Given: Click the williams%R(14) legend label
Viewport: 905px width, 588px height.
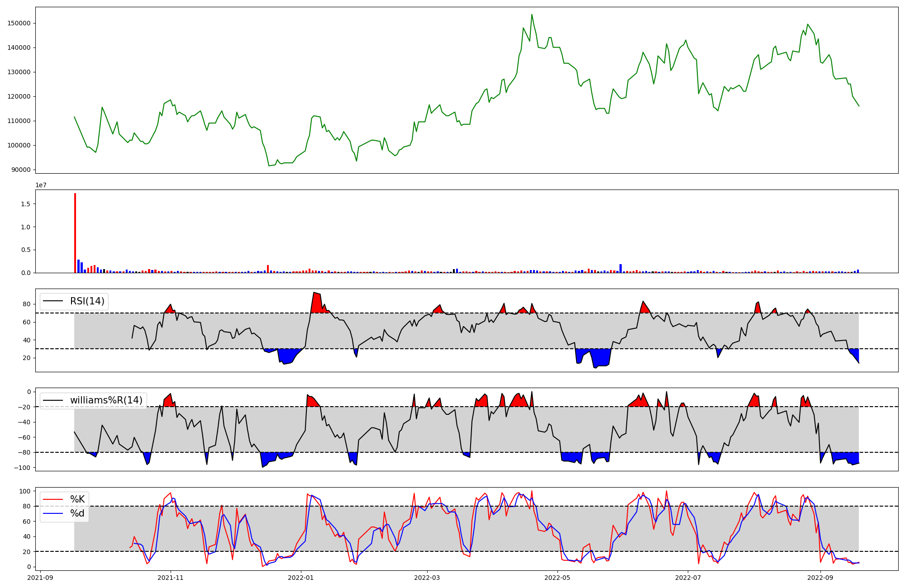Looking at the screenshot, I should 106,400.
